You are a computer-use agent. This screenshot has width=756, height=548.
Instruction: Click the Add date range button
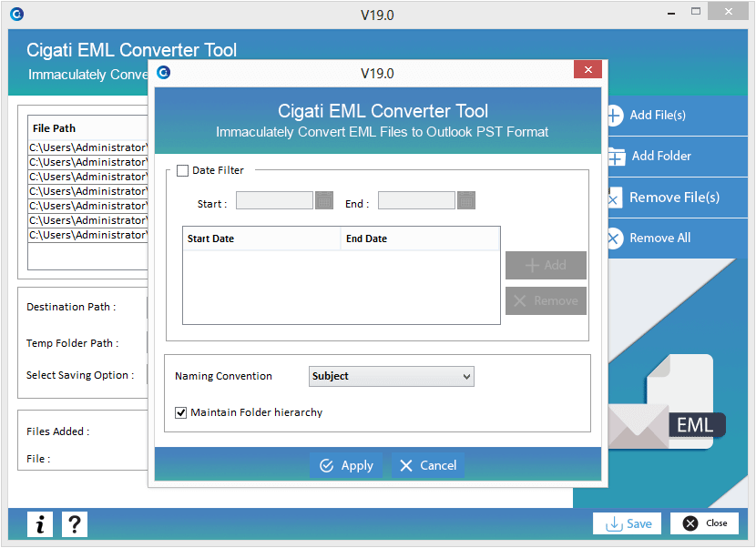coord(546,265)
